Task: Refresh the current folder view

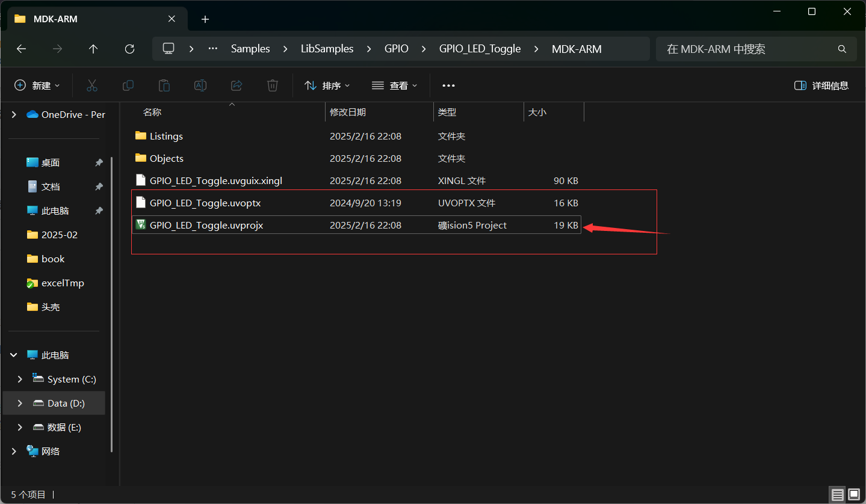Action: click(129, 49)
